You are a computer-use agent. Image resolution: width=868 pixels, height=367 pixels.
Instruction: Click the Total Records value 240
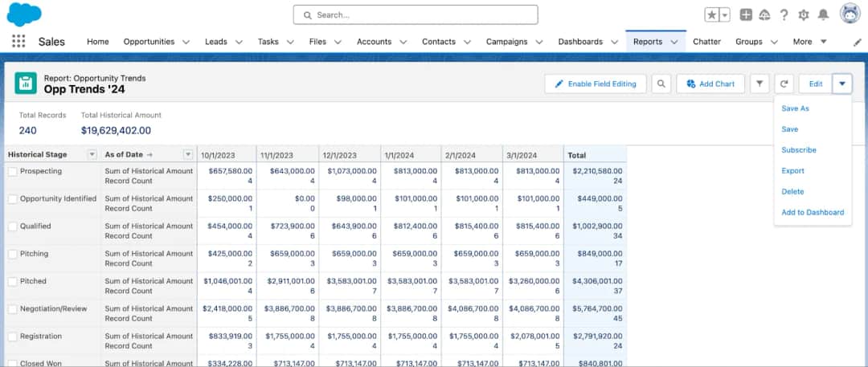(x=27, y=131)
